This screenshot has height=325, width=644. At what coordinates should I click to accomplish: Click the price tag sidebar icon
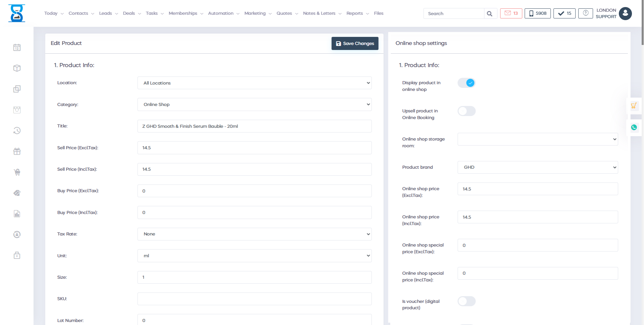17,193
